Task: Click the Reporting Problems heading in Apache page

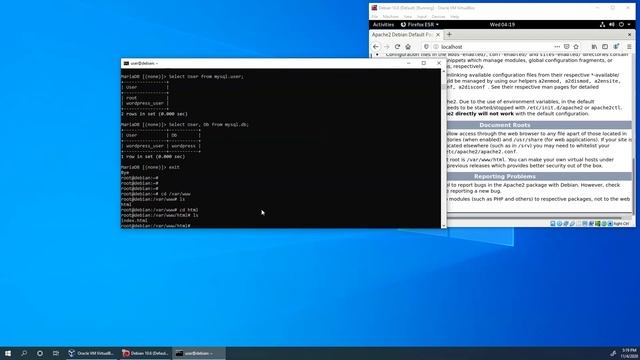Action: (x=504, y=176)
